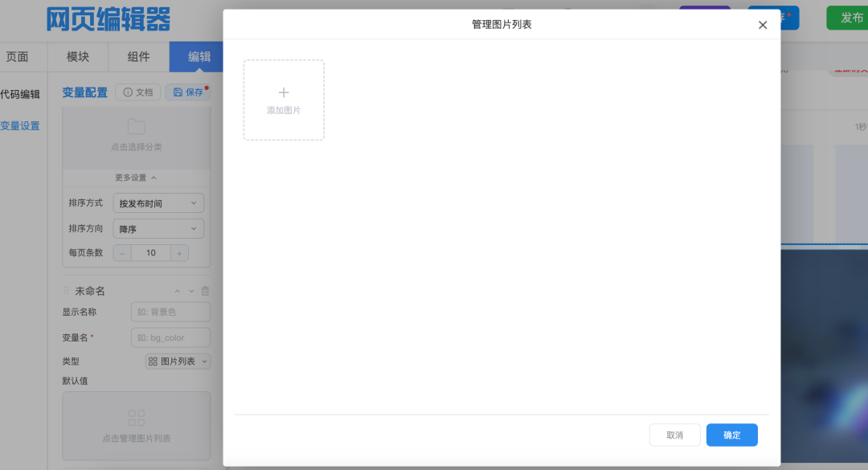Grab the drag handle of 未命名 variable
Viewport: 868px width, 470px height.
[67, 291]
